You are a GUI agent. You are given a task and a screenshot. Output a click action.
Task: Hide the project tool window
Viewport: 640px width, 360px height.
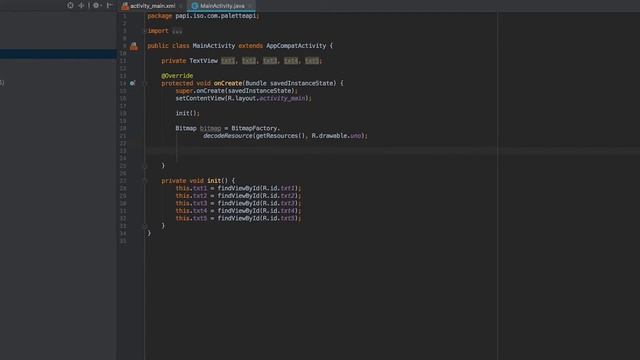109,5
